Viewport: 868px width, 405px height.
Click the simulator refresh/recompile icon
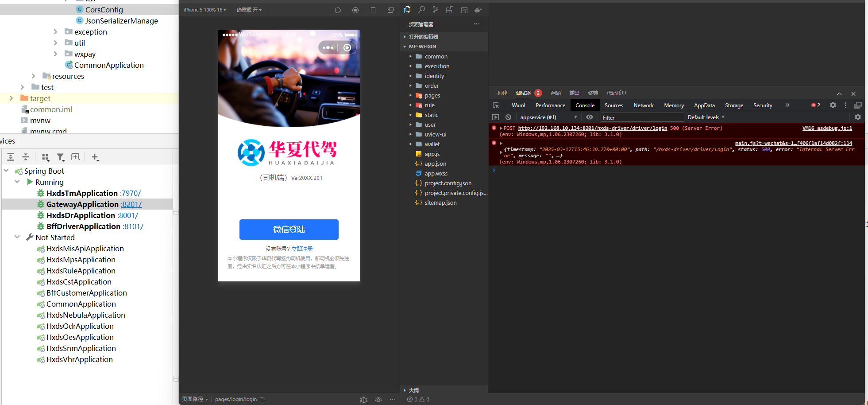pos(338,10)
